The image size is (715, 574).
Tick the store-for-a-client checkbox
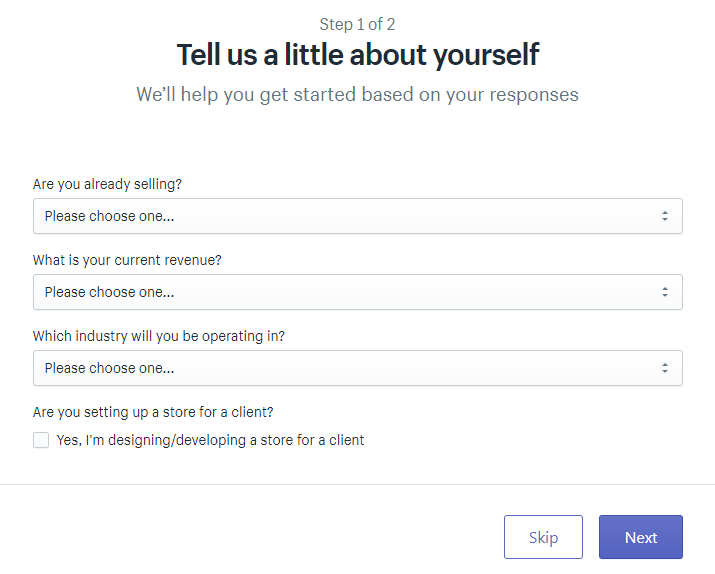[x=41, y=440]
